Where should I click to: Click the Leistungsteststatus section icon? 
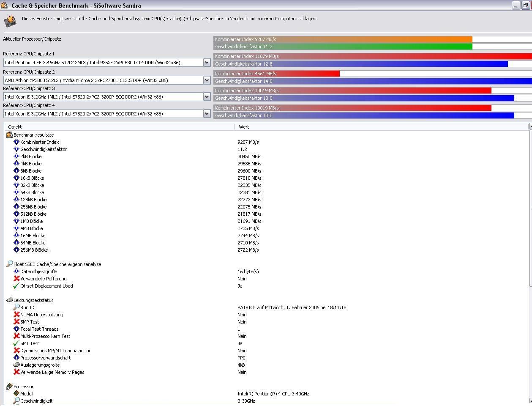(9, 300)
